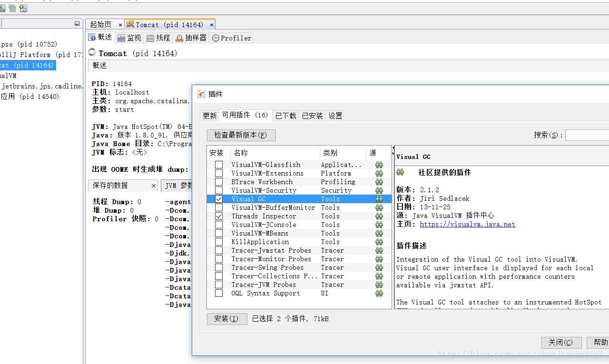
Task: Click the Profiling category cell
Action: (338, 182)
